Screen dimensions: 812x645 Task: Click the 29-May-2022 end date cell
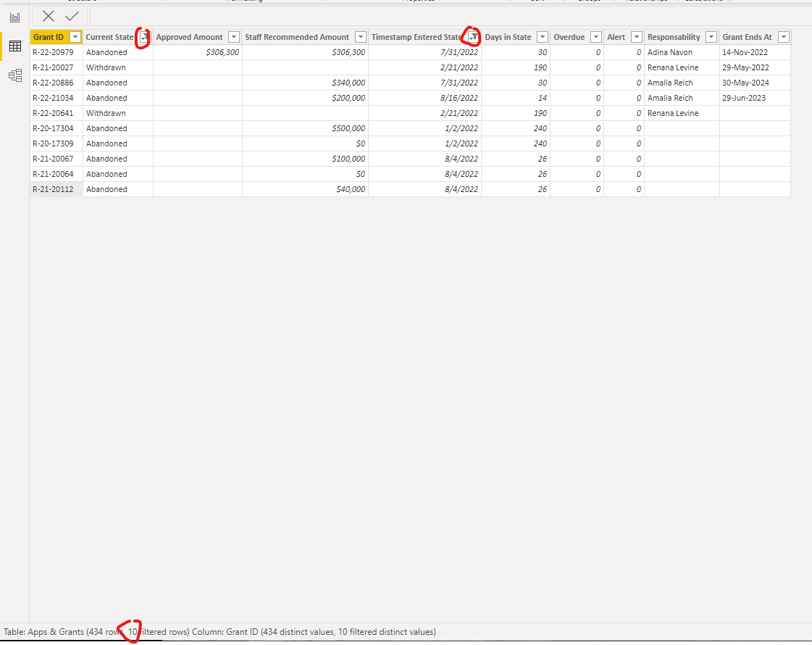click(755, 67)
